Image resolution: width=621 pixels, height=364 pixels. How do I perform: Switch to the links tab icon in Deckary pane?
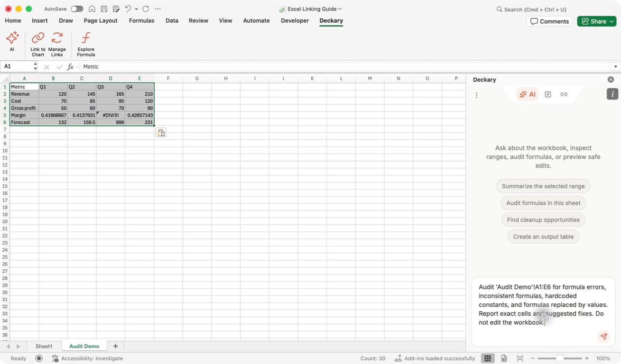(564, 94)
